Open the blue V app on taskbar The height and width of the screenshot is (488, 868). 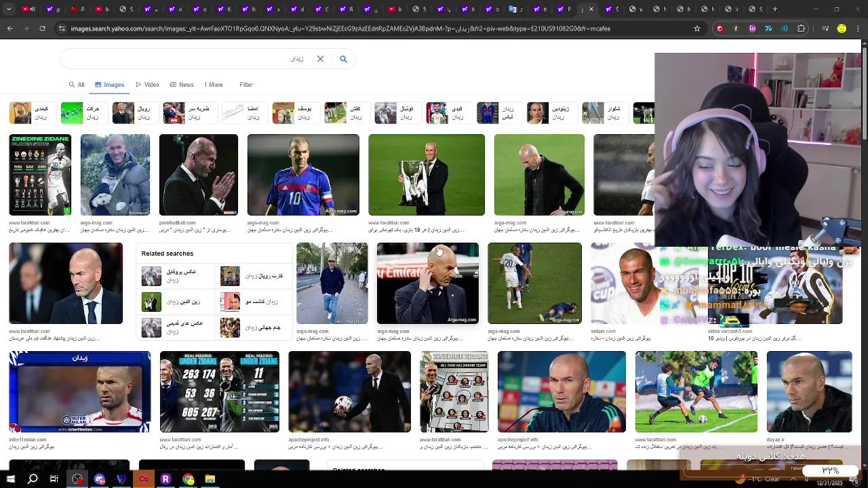click(121, 479)
